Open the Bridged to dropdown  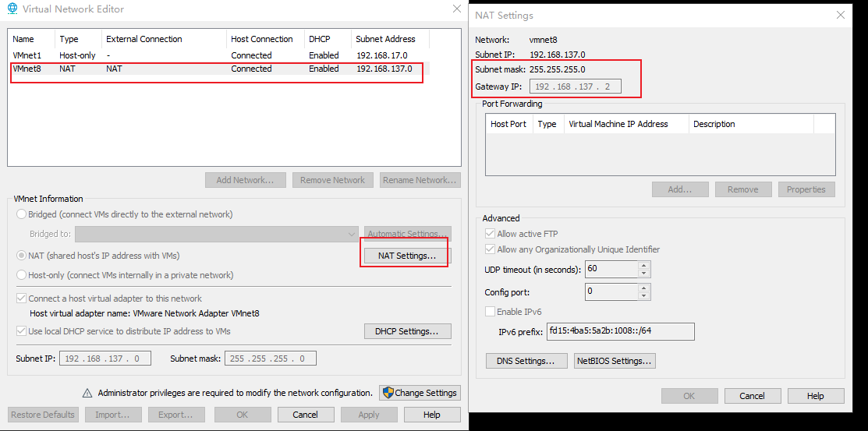[217, 234]
